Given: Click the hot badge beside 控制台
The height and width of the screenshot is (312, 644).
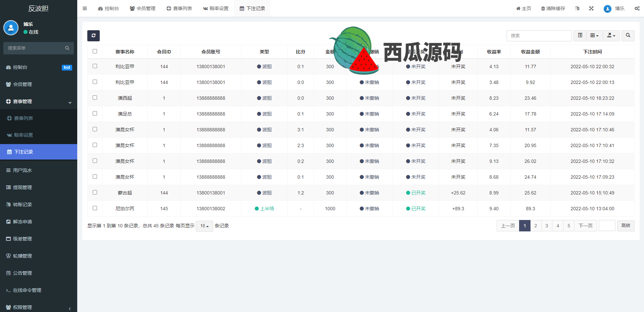Looking at the screenshot, I should click(67, 68).
